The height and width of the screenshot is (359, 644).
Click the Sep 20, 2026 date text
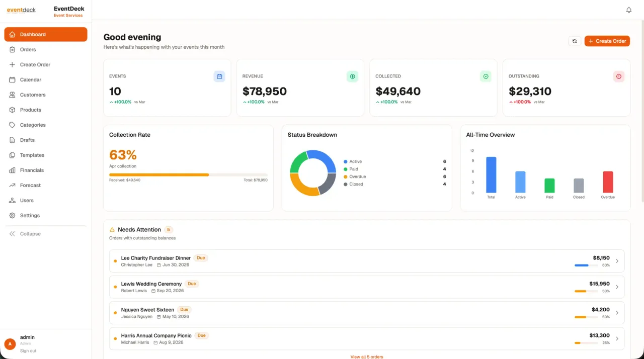click(170, 291)
